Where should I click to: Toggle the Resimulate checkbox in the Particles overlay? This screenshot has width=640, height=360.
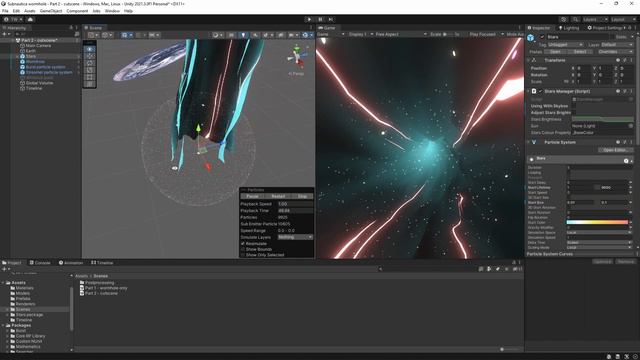(x=243, y=244)
